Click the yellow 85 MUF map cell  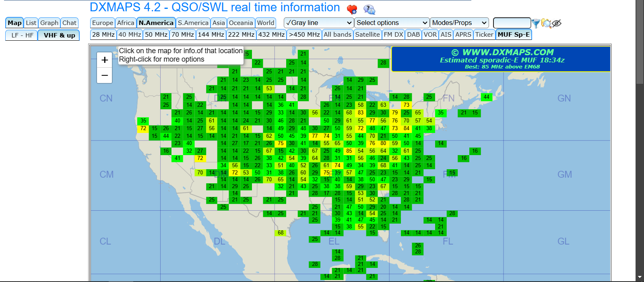point(349,151)
